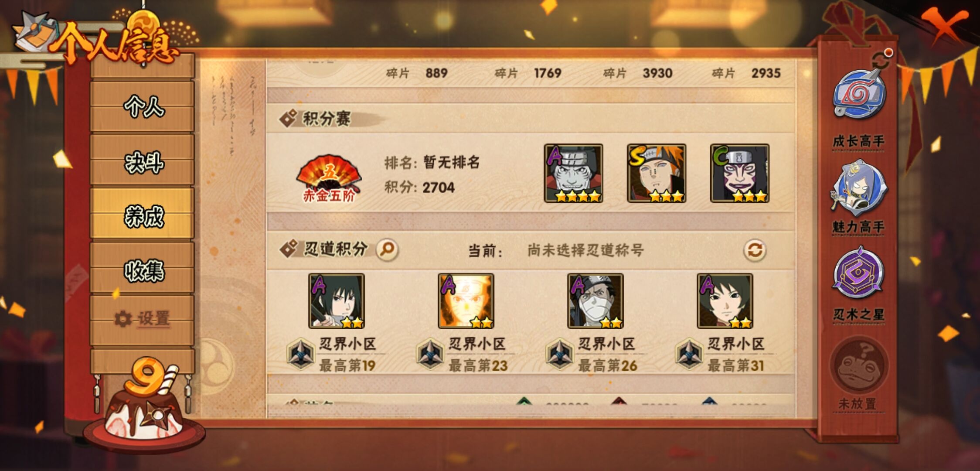Select the S-rank Pain ninja portrait

pos(657,173)
